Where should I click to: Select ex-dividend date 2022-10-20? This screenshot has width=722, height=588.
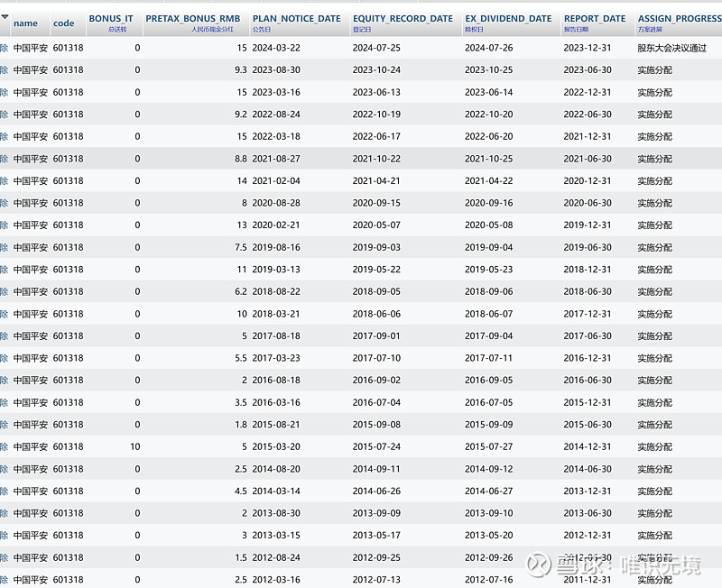[x=489, y=115]
